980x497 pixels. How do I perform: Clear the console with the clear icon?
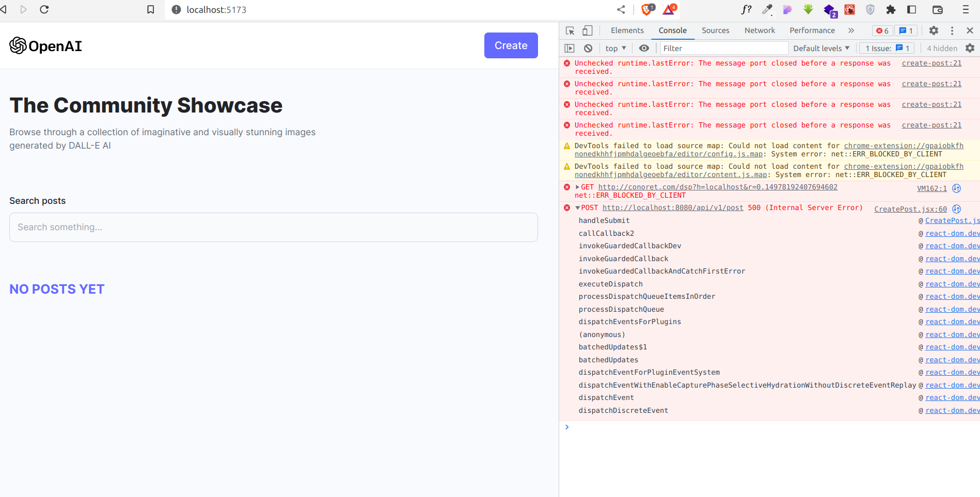click(x=588, y=48)
